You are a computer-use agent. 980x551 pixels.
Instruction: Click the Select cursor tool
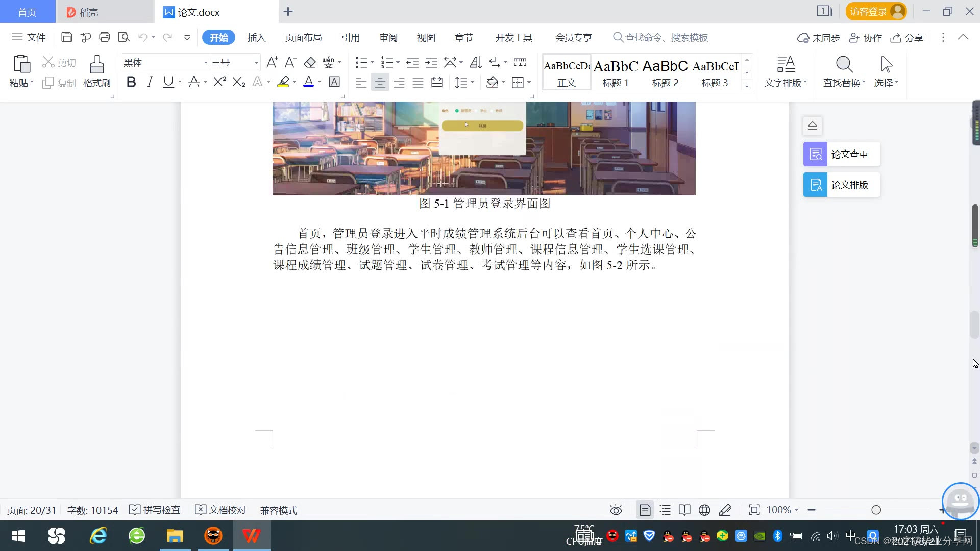pos(886,72)
